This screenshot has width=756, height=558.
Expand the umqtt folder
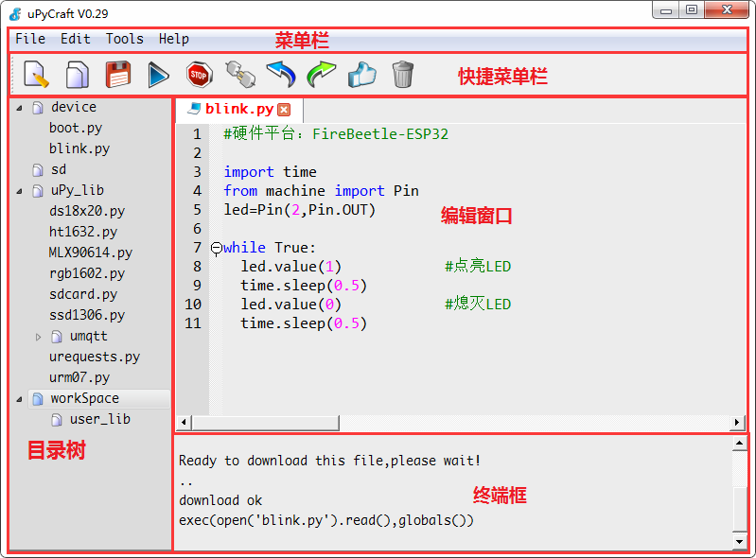click(x=39, y=337)
